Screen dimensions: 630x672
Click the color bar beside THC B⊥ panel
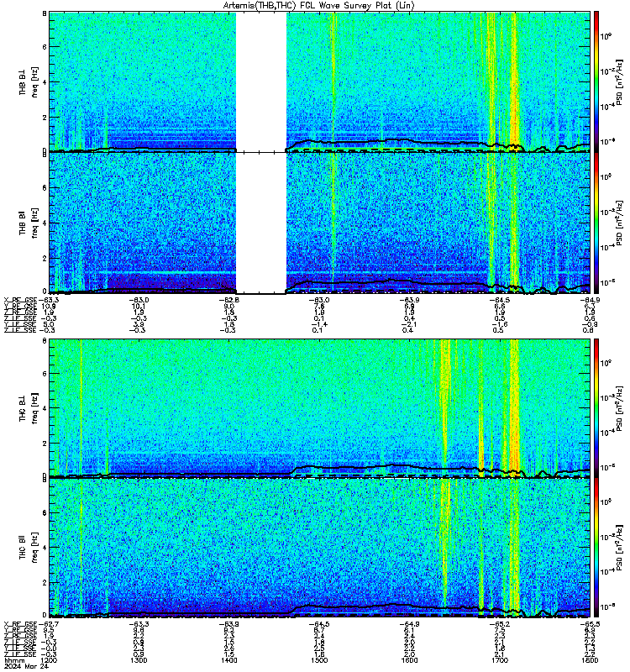coord(596,408)
